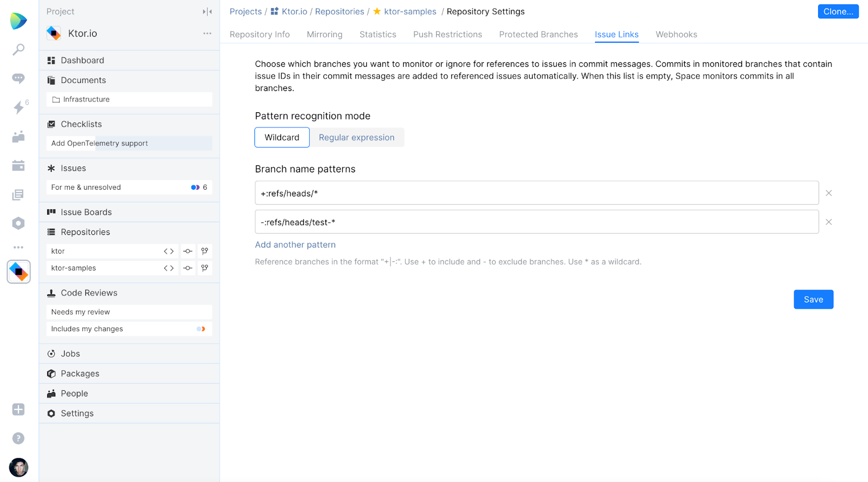Viewport: 868px width, 482px height.
Task: Click the Clone... button
Action: coord(838,11)
